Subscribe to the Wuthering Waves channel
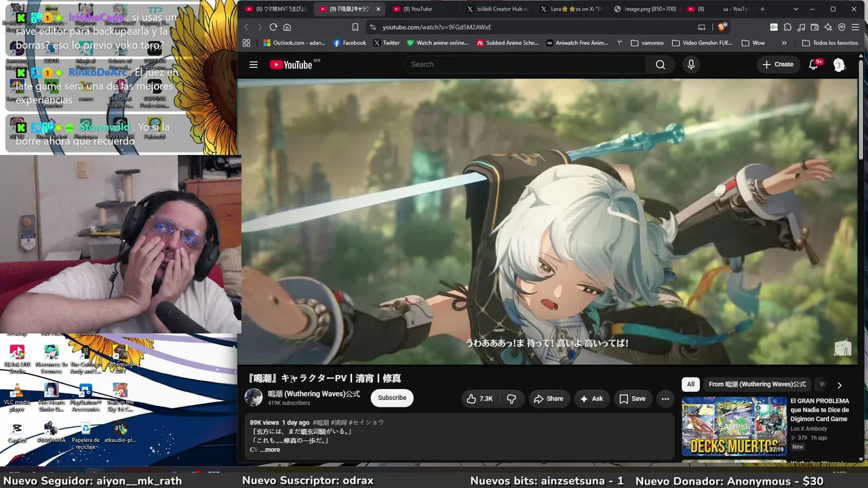The height and width of the screenshot is (488, 868). pos(392,398)
